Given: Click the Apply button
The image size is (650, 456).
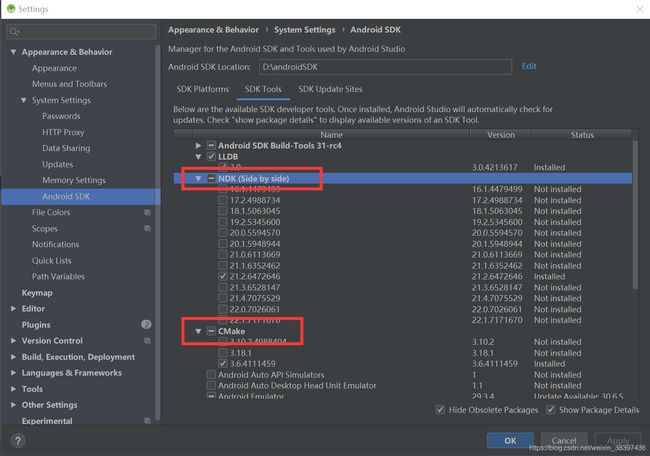Looking at the screenshot, I should [618, 441].
